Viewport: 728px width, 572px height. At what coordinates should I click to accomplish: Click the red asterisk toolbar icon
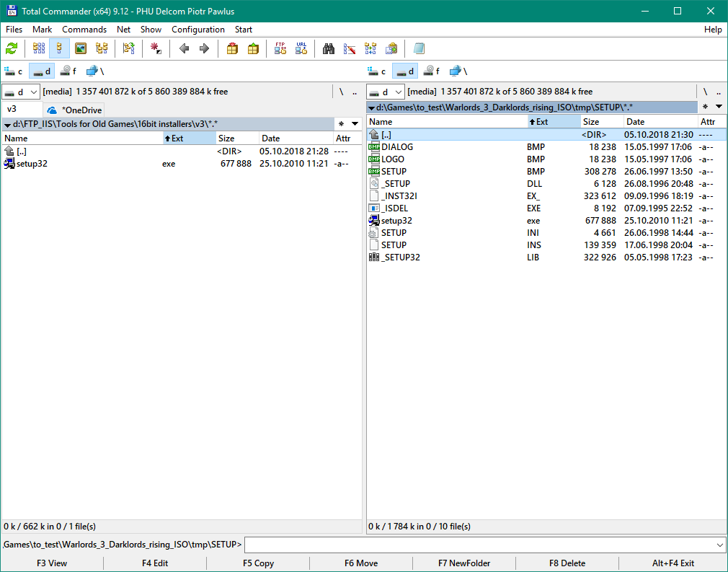156,48
